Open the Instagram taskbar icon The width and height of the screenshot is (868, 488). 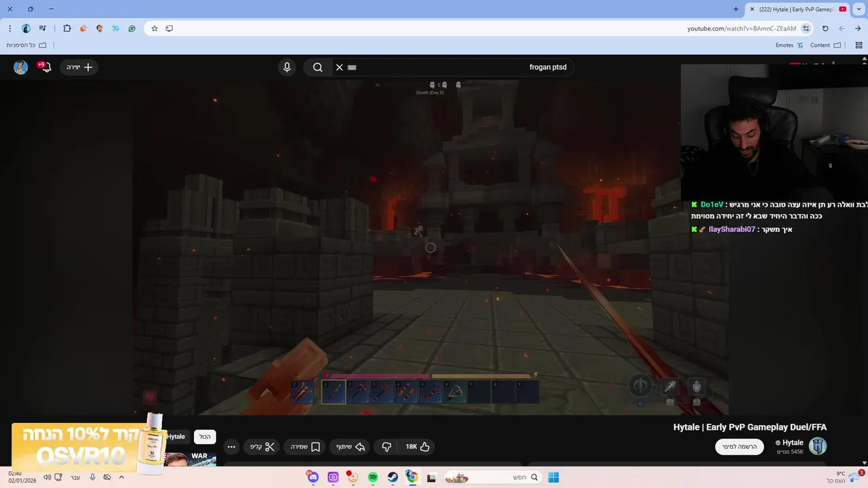333,477
